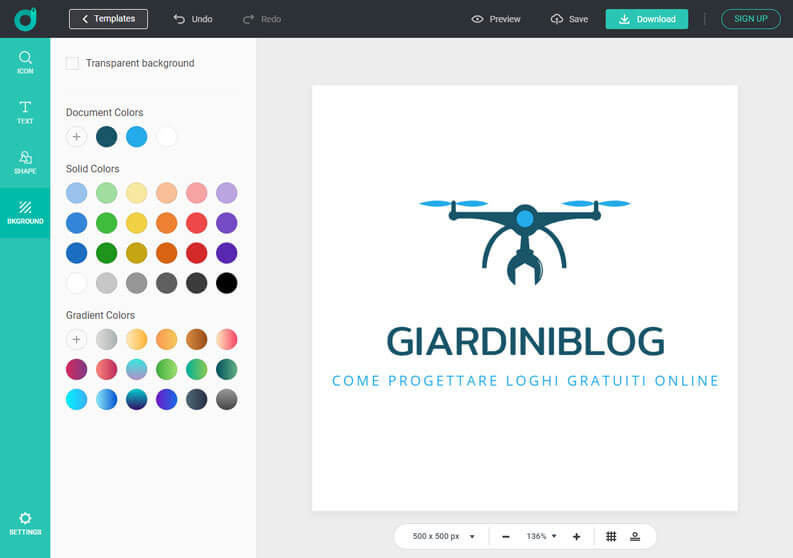Choose blue-to-purple gradient swatch
Image resolution: width=793 pixels, height=558 pixels.
click(x=166, y=399)
